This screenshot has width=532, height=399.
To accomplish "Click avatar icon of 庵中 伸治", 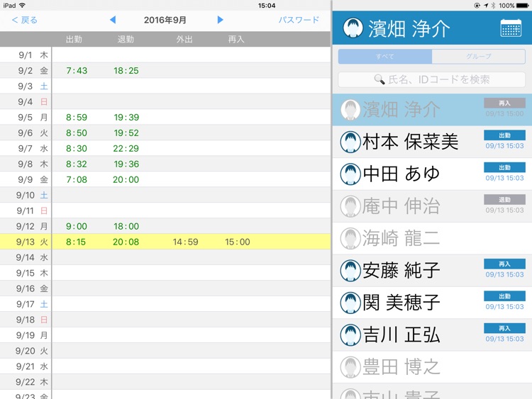I will click(x=350, y=206).
